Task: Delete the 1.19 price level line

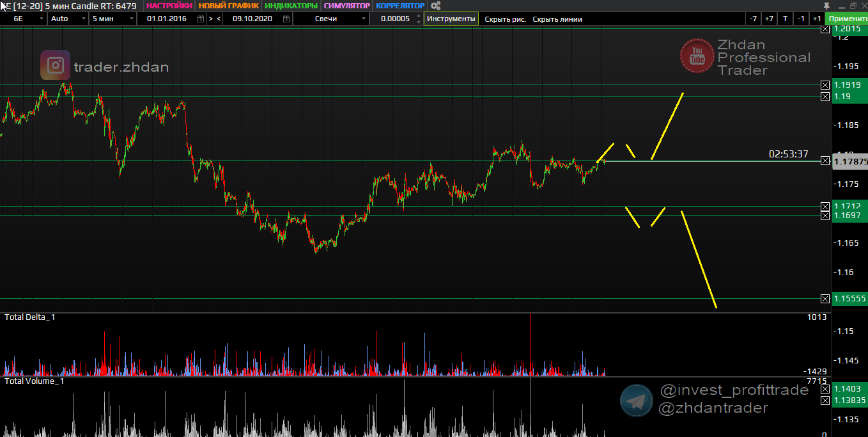Action: tap(825, 97)
